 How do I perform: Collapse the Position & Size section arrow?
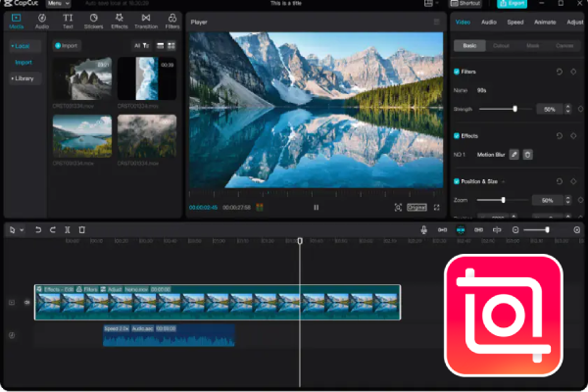[504, 182]
